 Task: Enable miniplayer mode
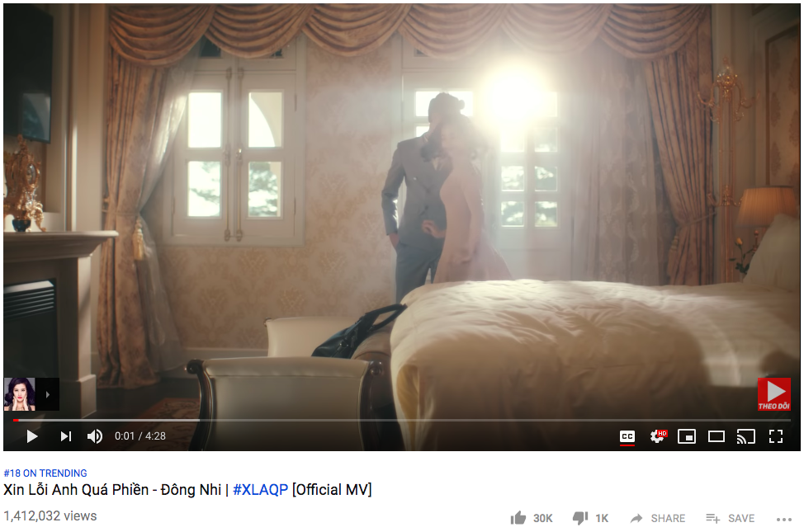pyautogui.click(x=687, y=436)
